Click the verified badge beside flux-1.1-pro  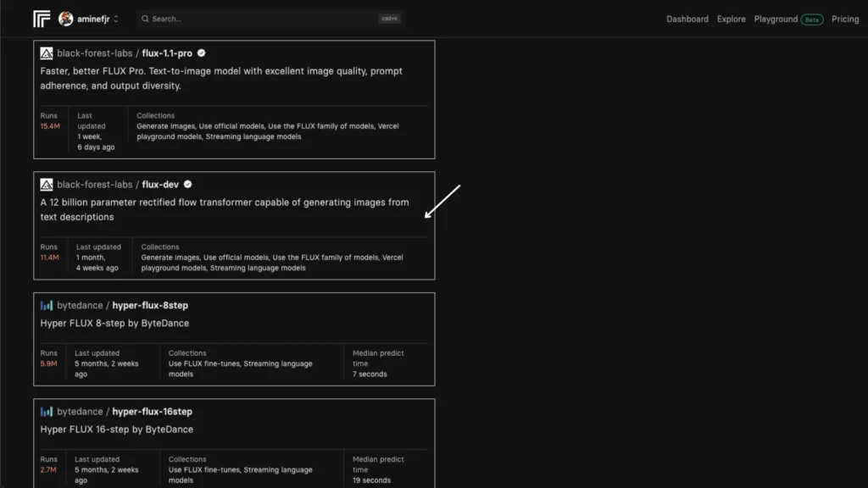pos(202,53)
